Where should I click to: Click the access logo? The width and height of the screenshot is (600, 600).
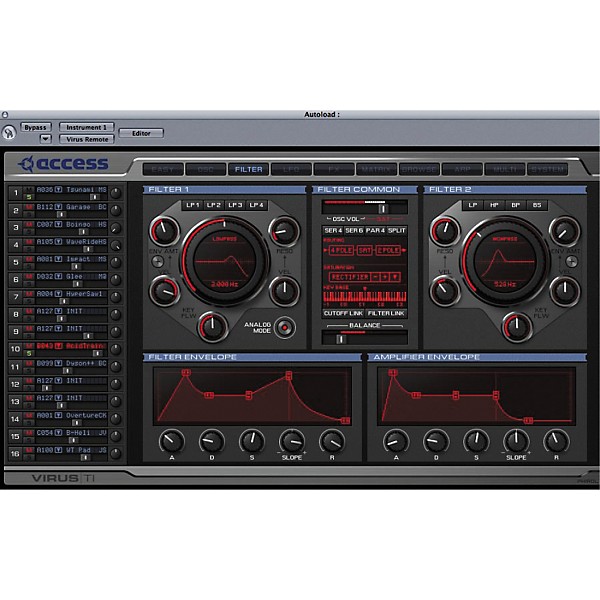point(64,164)
